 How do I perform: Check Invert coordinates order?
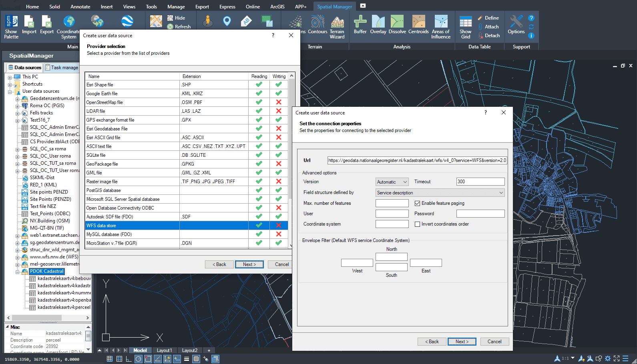click(x=418, y=224)
